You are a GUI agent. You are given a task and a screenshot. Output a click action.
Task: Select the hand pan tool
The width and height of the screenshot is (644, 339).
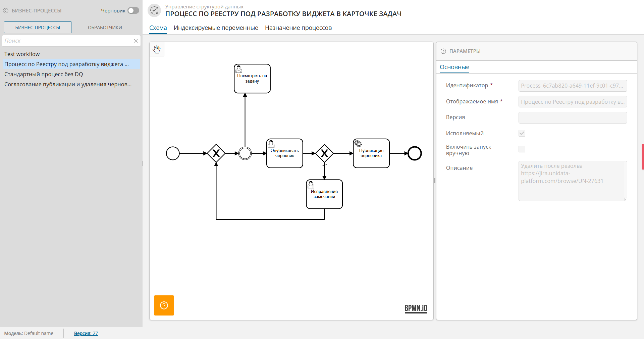[x=157, y=49]
